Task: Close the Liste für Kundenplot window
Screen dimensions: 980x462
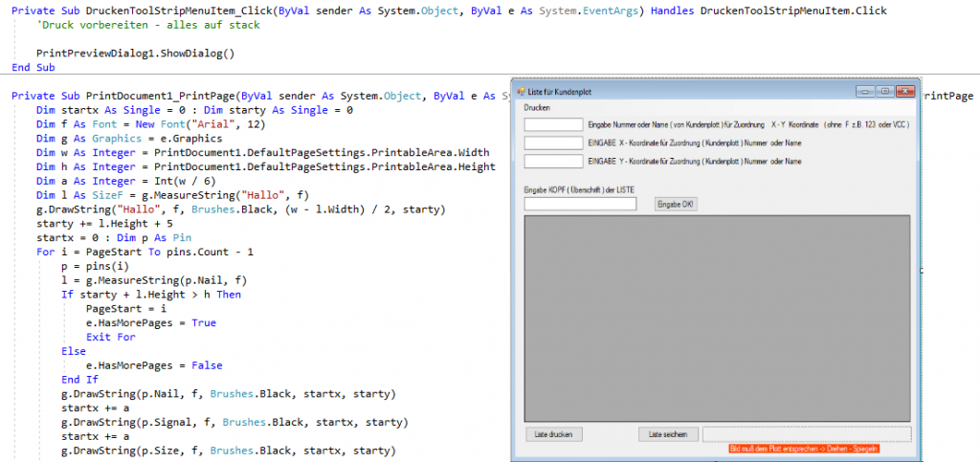Action: tap(904, 92)
